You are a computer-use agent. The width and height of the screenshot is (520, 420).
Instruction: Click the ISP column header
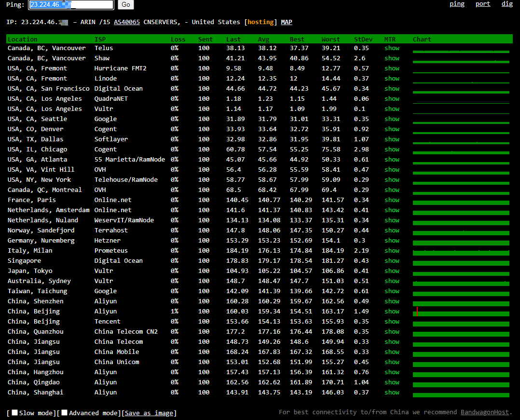100,39
